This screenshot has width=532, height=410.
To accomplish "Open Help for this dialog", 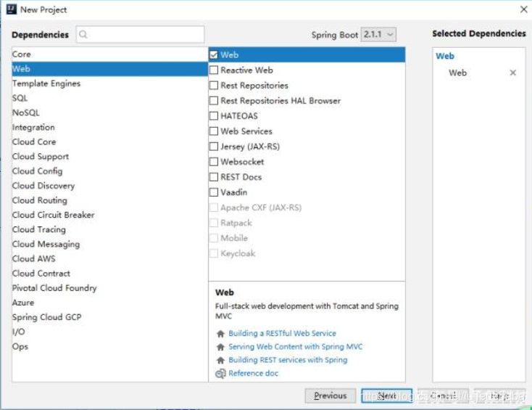I will 499,395.
